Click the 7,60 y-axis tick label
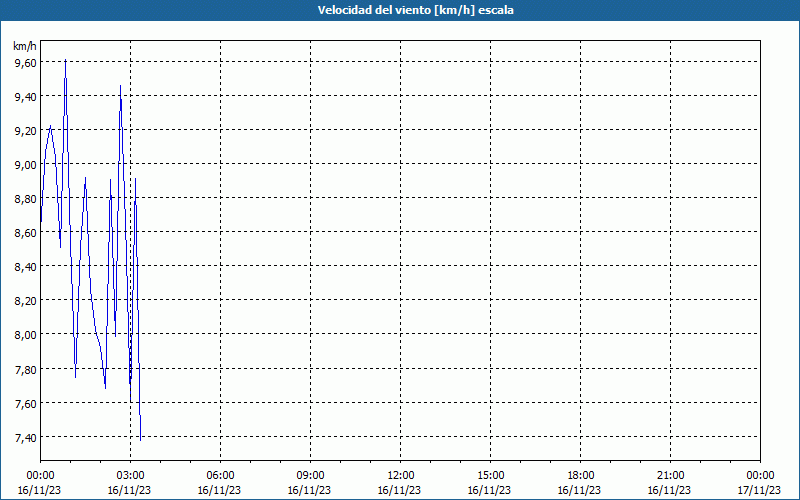This screenshot has width=800, height=500. tap(25, 404)
